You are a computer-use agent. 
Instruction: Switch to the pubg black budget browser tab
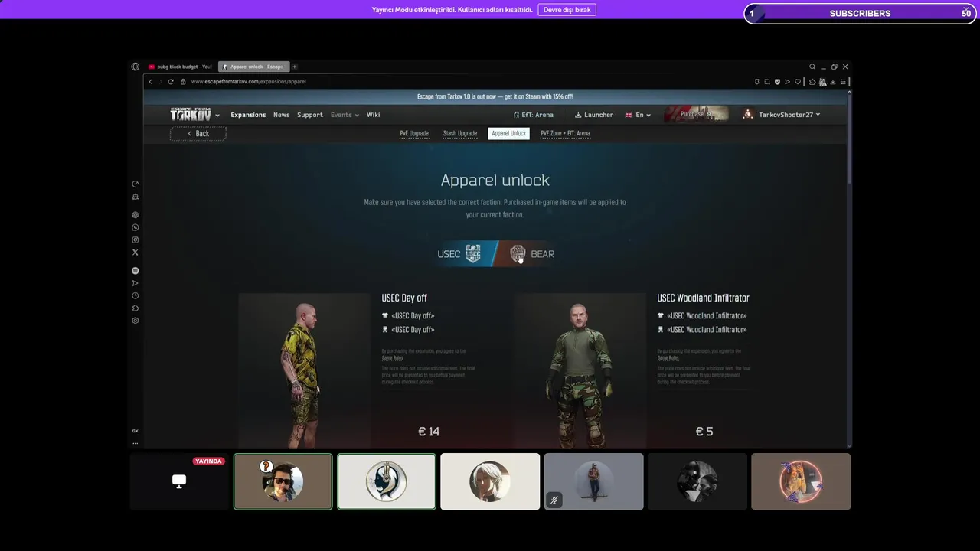tap(180, 67)
